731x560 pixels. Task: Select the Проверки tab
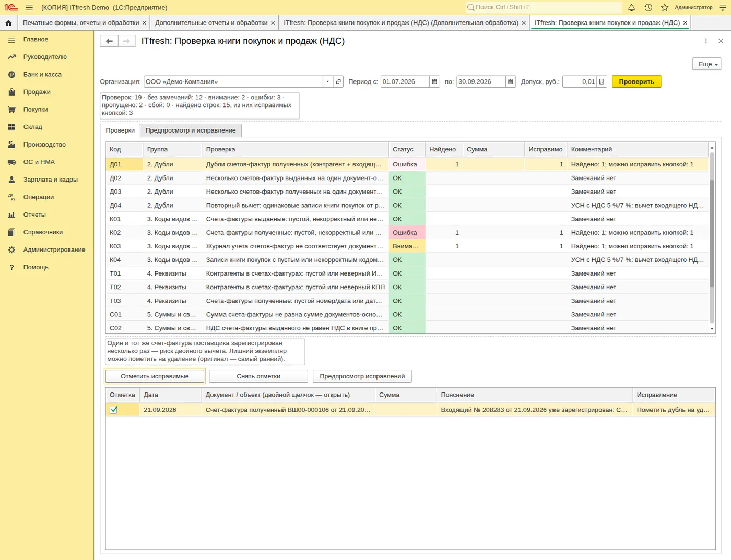click(120, 130)
